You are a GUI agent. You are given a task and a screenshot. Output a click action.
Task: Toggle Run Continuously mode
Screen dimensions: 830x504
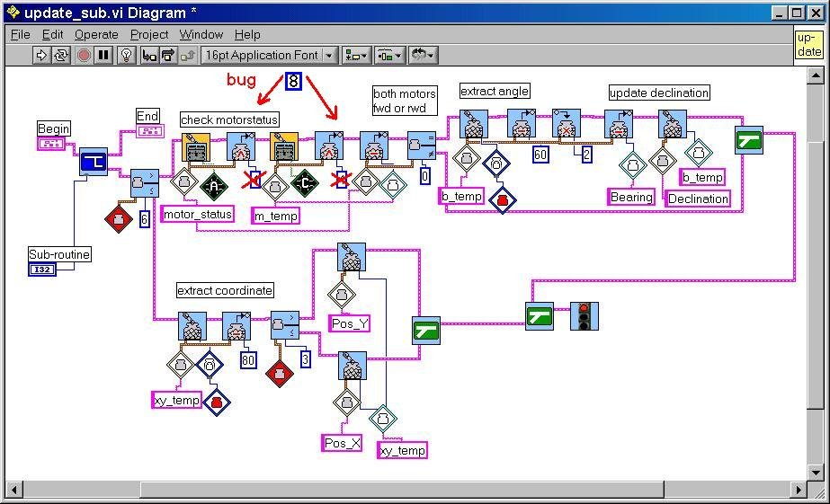tap(61, 56)
